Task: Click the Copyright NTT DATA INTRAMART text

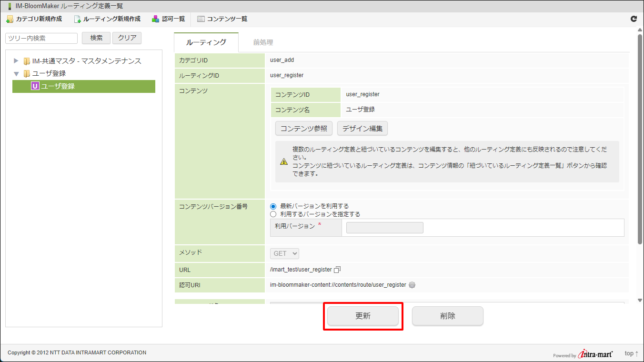Action: pyautogui.click(x=77, y=352)
